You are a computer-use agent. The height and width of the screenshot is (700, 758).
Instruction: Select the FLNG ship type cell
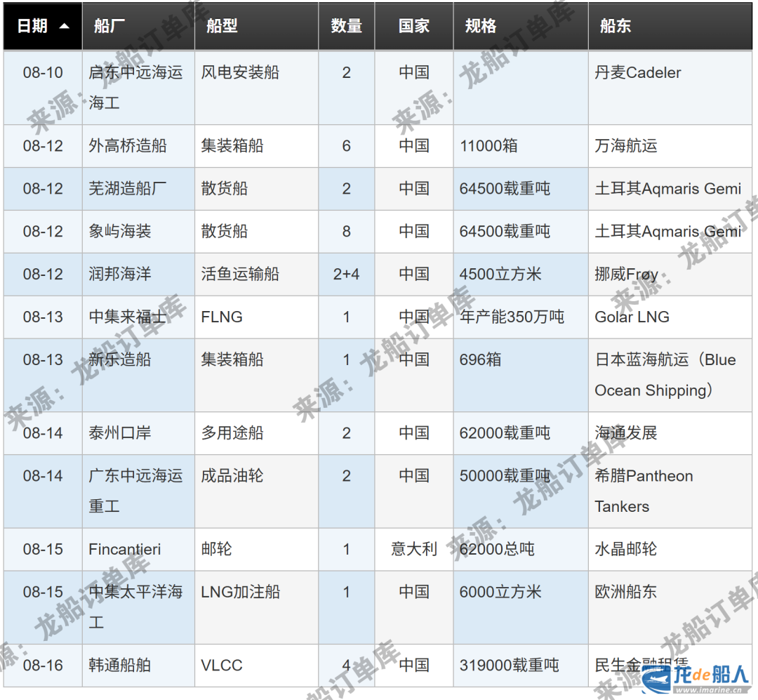(x=256, y=317)
